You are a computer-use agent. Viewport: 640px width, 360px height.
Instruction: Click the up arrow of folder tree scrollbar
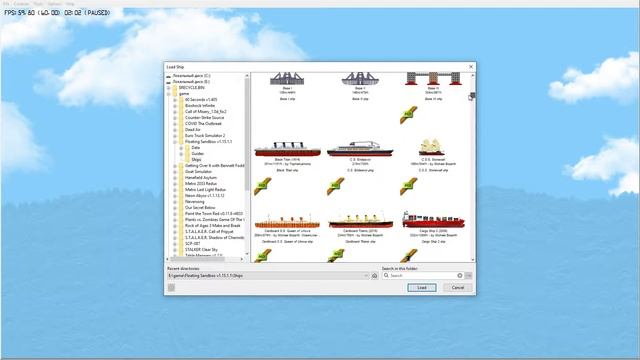coord(247,76)
